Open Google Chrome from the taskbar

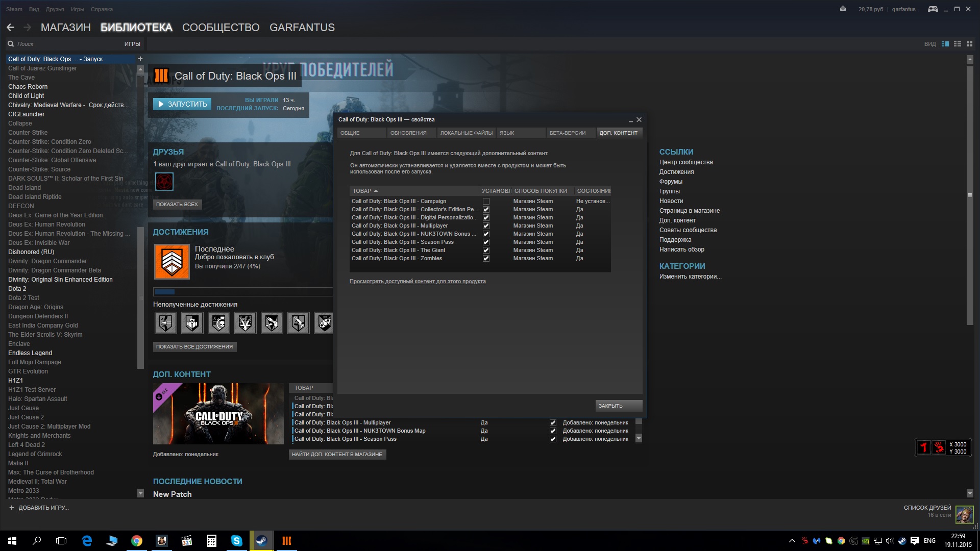click(x=137, y=541)
